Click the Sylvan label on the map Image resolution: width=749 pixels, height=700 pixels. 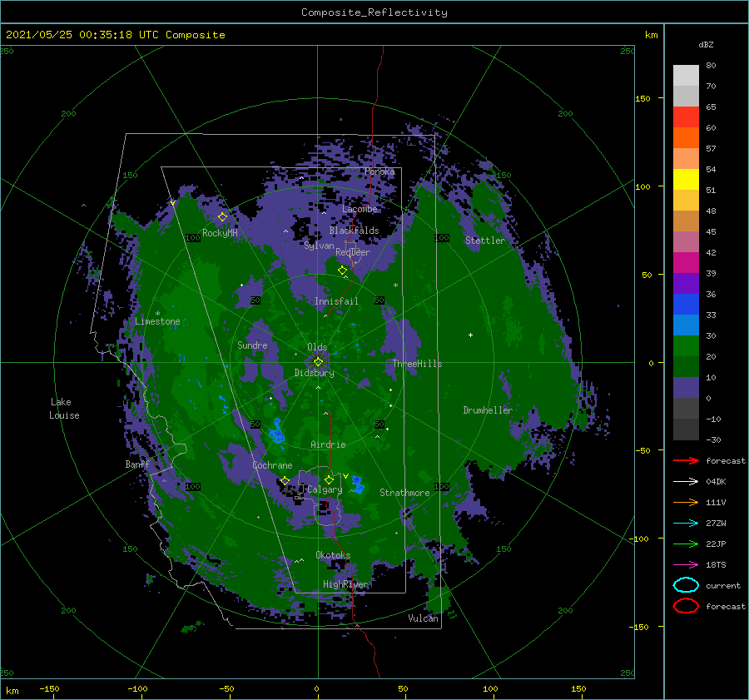pos(319,246)
